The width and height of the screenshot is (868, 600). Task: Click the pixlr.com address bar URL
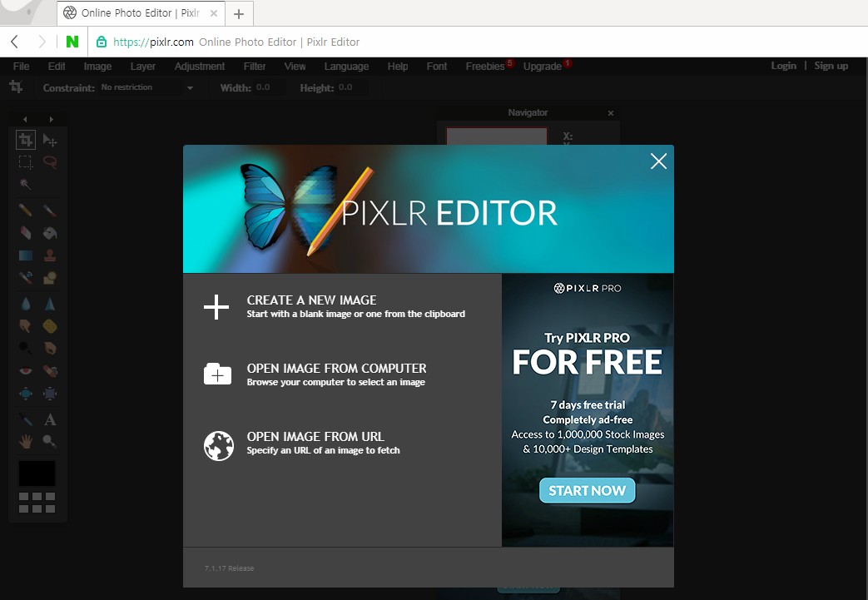click(x=153, y=42)
